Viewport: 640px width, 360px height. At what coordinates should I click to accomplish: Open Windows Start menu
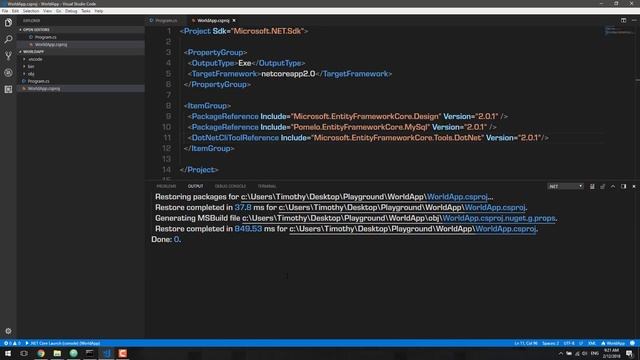click(x=8, y=353)
